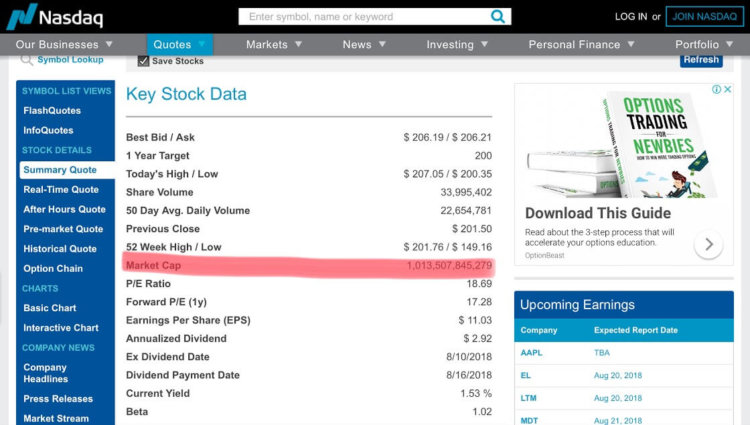The image size is (750, 425).
Task: Open Company Headlines
Action: tap(45, 373)
